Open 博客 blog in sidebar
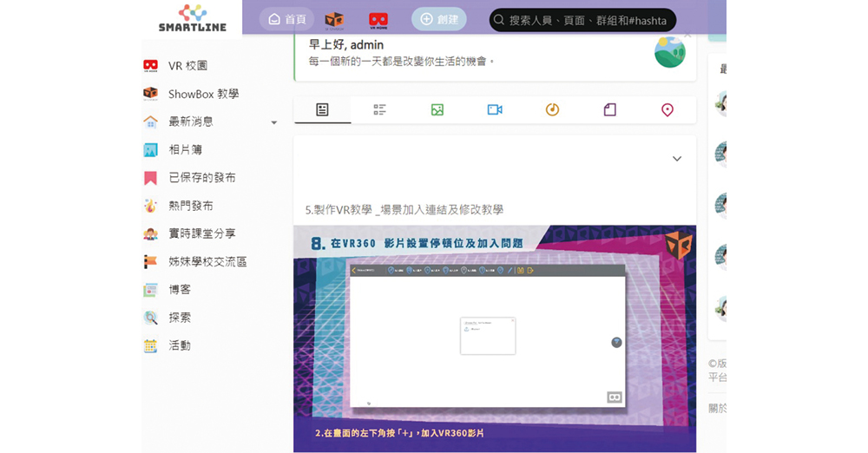The width and height of the screenshot is (868, 453). click(x=180, y=290)
